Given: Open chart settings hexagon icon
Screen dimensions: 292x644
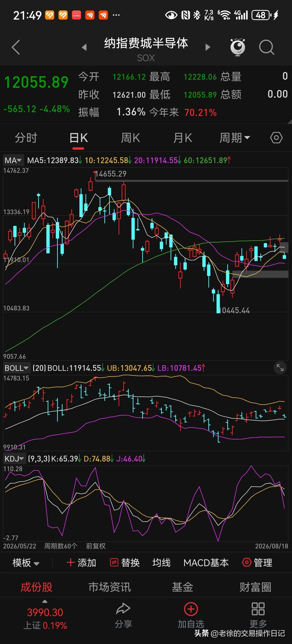Looking at the screenshot, I should pos(276,138).
